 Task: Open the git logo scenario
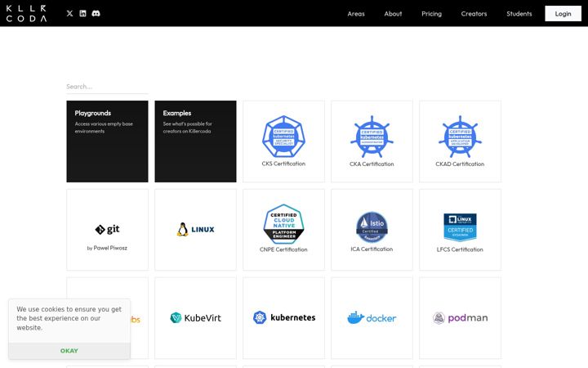[x=107, y=229]
